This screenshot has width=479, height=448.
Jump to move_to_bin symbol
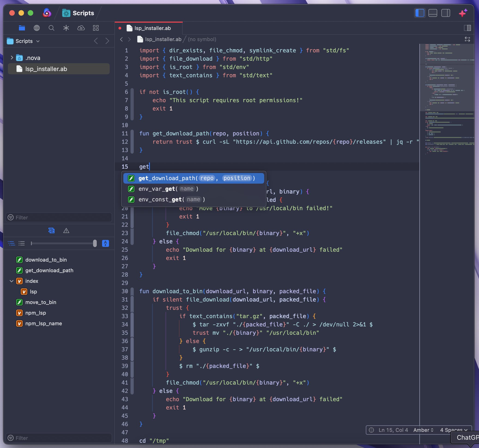tap(41, 302)
